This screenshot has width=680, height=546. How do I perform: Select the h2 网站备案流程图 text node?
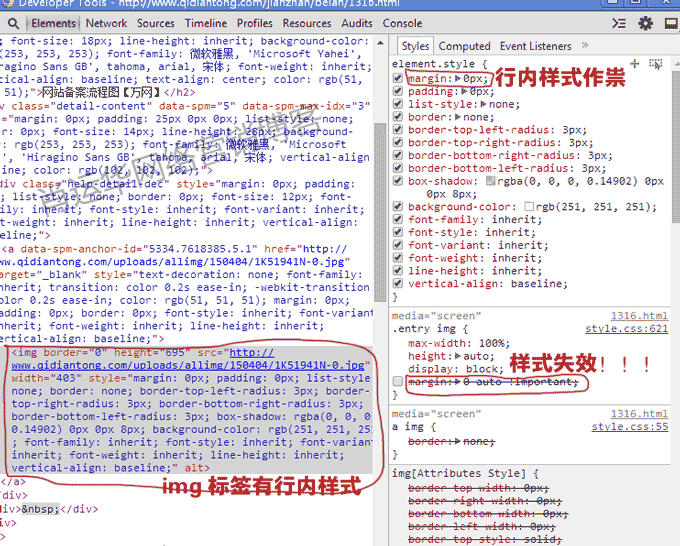pos(101,92)
